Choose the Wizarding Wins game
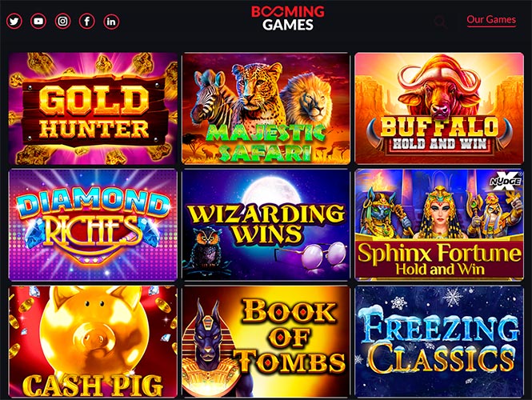The width and height of the screenshot is (532, 400). [266, 225]
